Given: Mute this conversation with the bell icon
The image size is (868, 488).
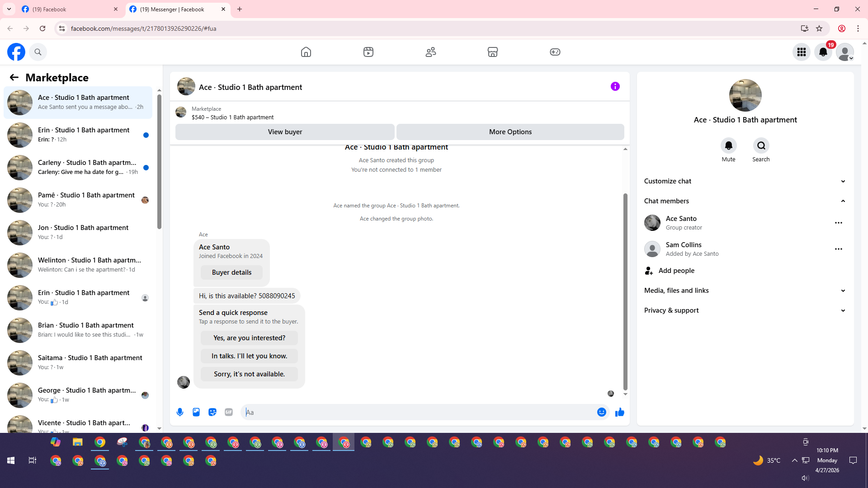Looking at the screenshot, I should click(728, 145).
